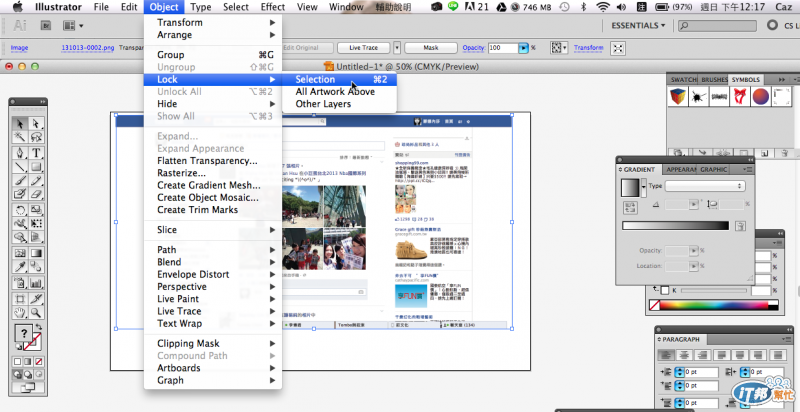Open the Arrange Documents dropdown
The image size is (800, 412).
point(73,25)
